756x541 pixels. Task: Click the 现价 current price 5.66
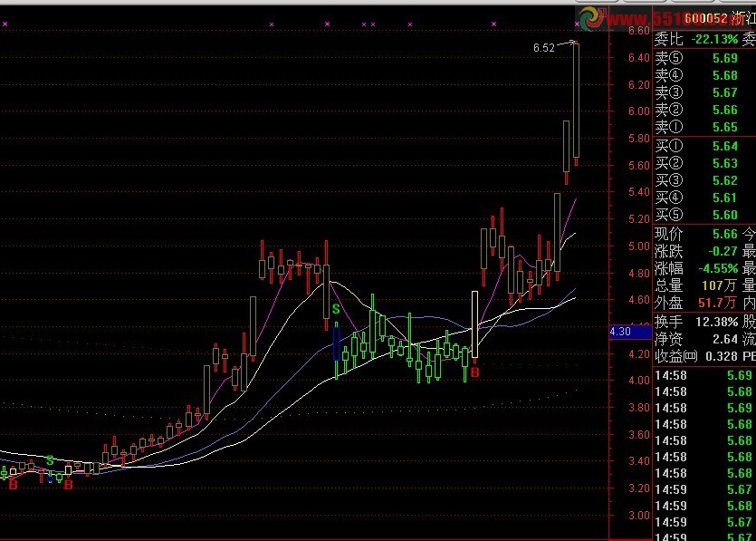724,234
